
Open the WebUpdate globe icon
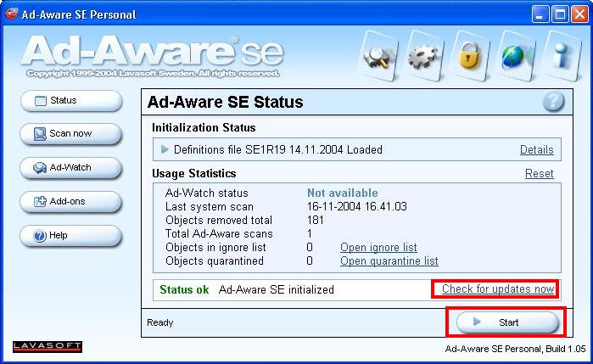point(515,56)
